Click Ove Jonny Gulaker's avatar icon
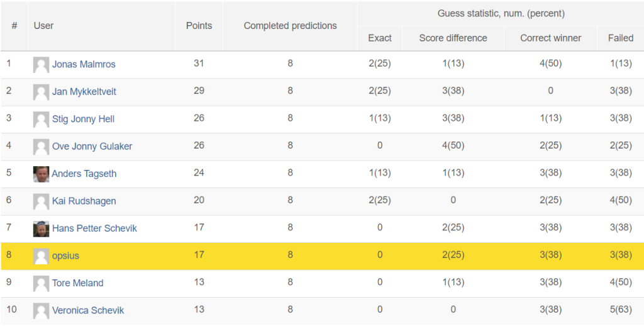This screenshot has height=326, width=644. (41, 147)
